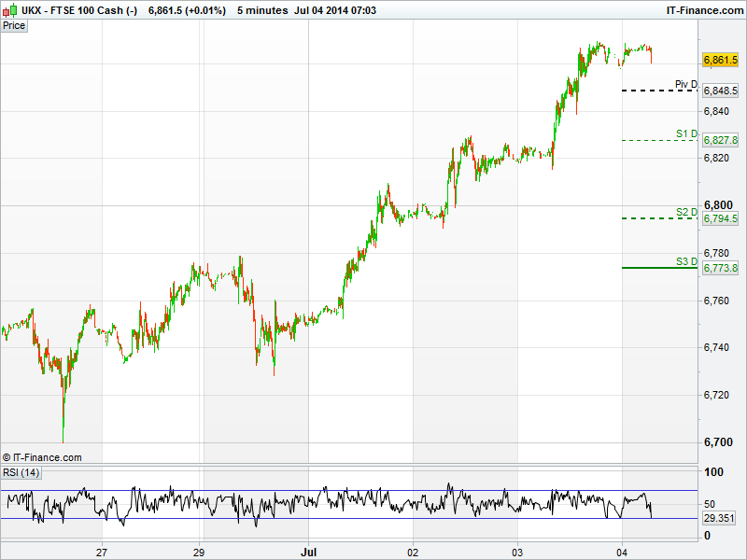Screen dimensions: 747x560
Task: Select the S1 D support line label
Action: point(686,133)
